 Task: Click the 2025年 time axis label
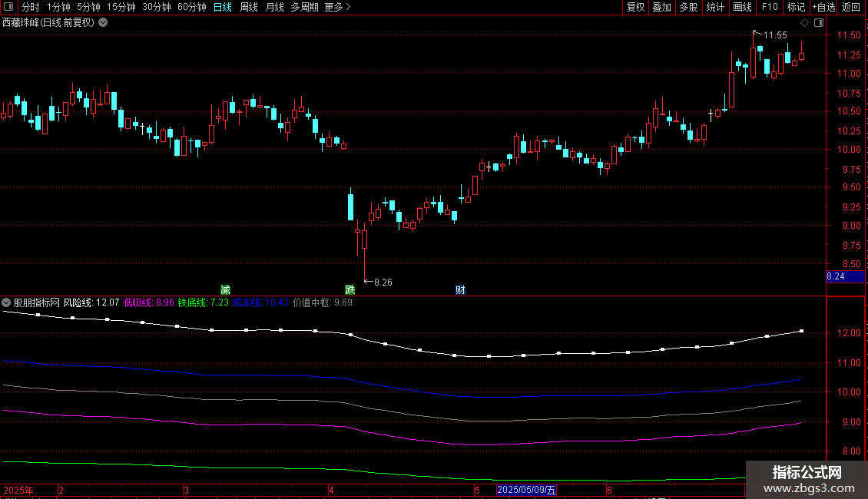[x=19, y=490]
